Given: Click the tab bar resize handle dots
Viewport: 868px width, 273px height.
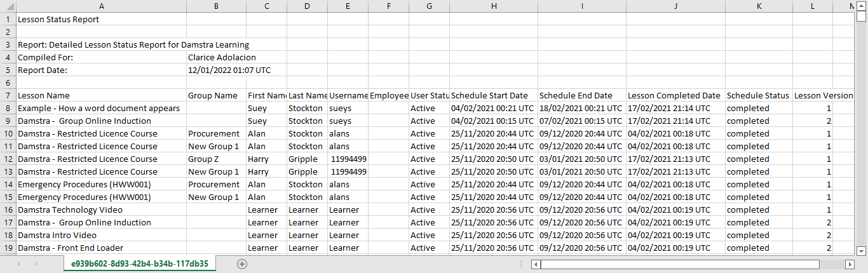Looking at the screenshot, I should (522, 264).
